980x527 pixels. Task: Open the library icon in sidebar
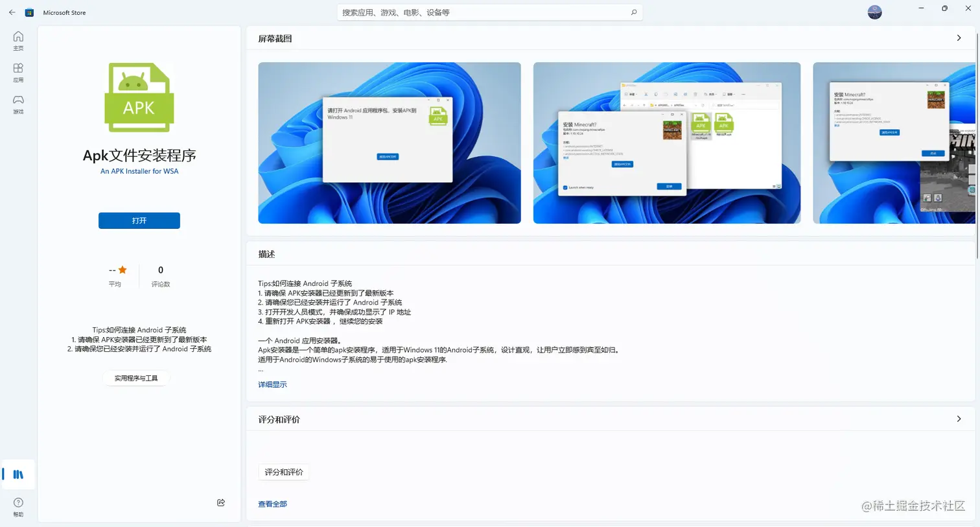click(x=18, y=474)
